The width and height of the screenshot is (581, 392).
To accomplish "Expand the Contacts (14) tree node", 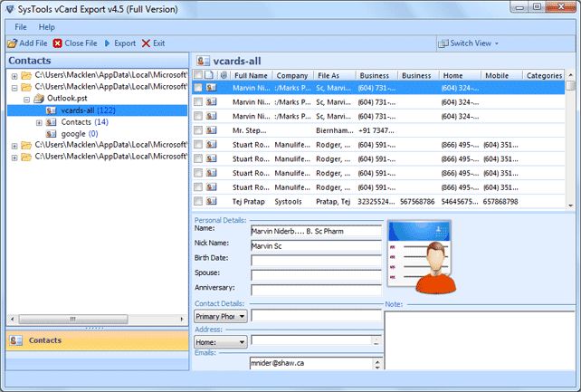I will 39,121.
